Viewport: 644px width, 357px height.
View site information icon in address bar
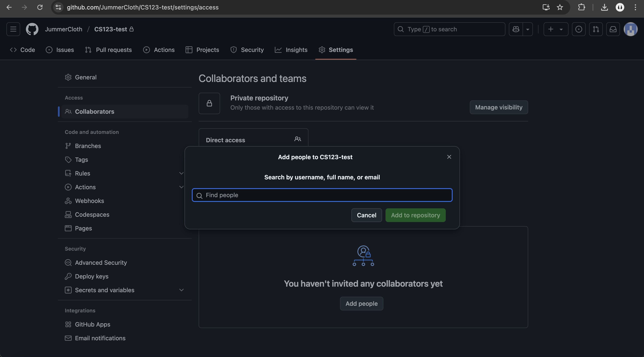pos(58,7)
